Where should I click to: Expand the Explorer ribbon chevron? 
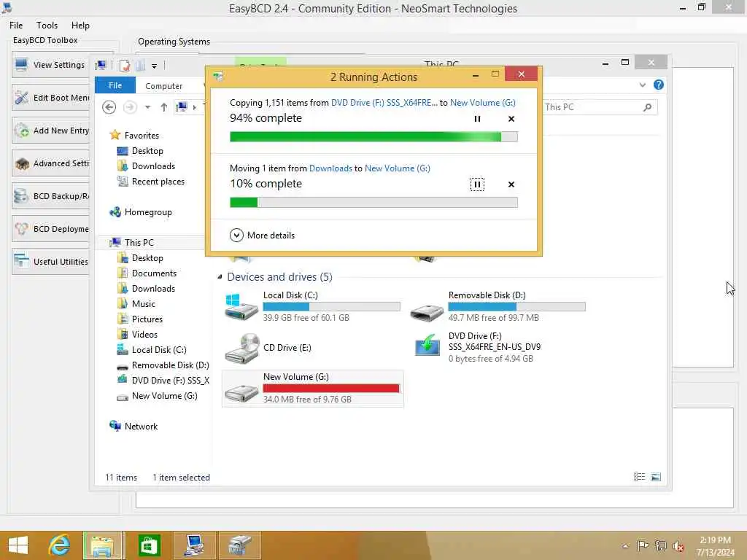[642, 85]
